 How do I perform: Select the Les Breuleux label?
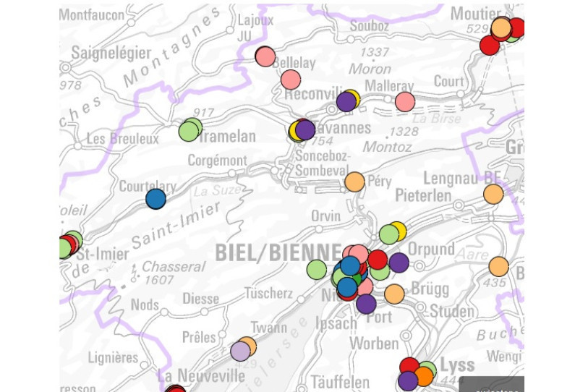click(123, 139)
